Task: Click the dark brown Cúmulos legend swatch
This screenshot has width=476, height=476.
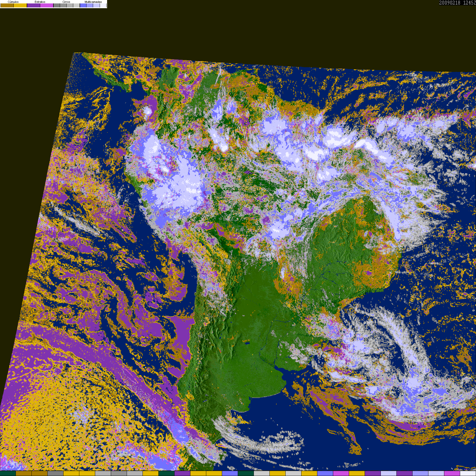Action: coord(7,5)
